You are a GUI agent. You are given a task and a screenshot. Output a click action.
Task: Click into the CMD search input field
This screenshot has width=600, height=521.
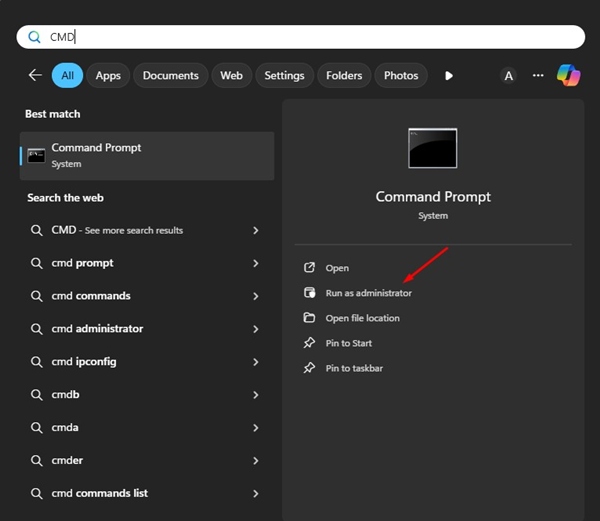pyautogui.click(x=300, y=37)
